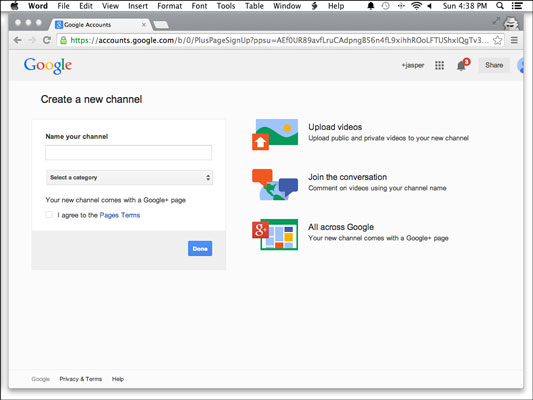Click the Google logo
The image size is (533, 400).
(x=48, y=65)
